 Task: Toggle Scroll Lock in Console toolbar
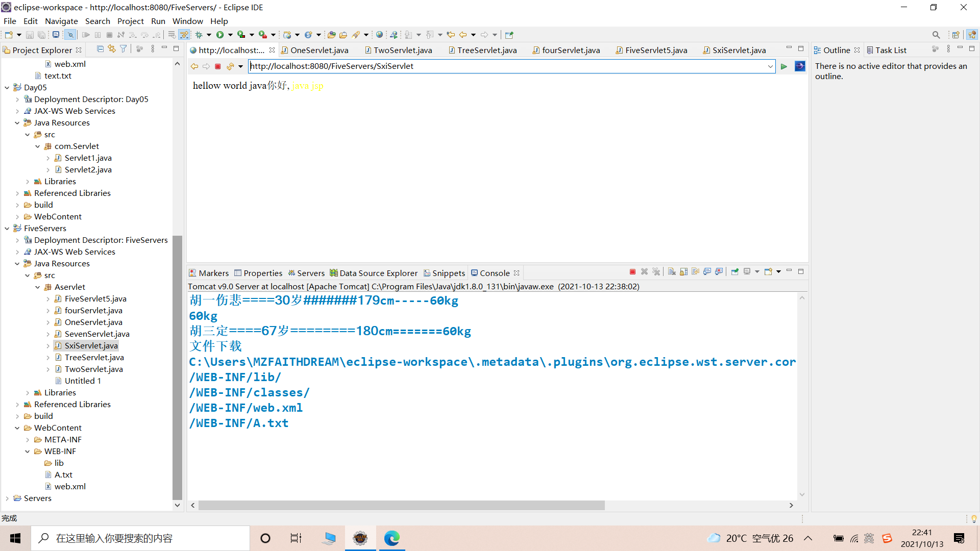coord(683,272)
